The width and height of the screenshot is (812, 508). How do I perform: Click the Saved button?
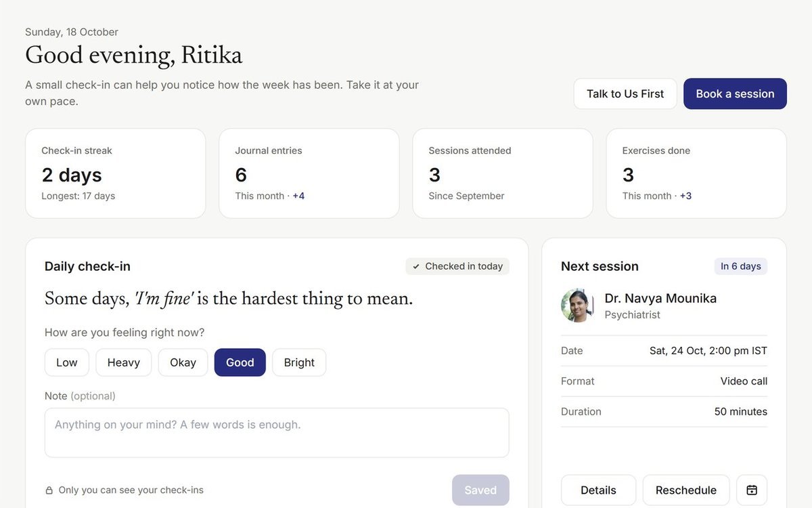pyautogui.click(x=480, y=490)
